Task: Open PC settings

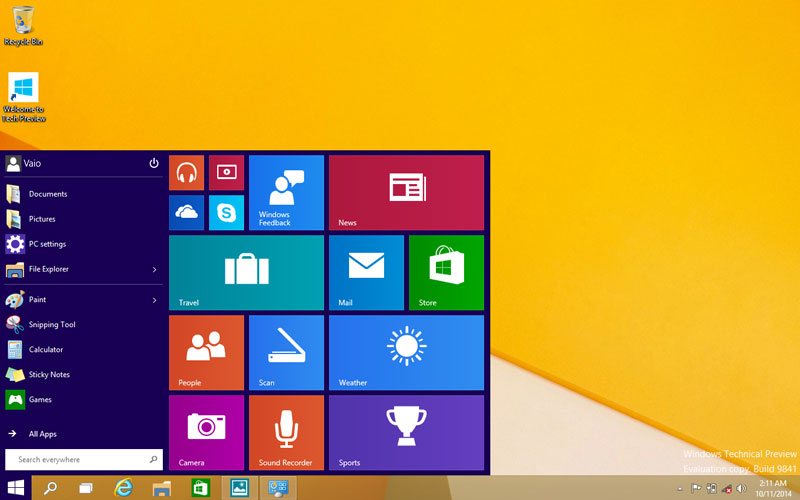Action: coord(83,244)
